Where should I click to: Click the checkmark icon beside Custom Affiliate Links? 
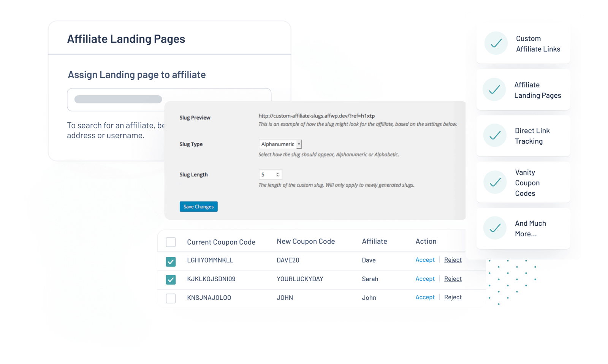coord(496,43)
